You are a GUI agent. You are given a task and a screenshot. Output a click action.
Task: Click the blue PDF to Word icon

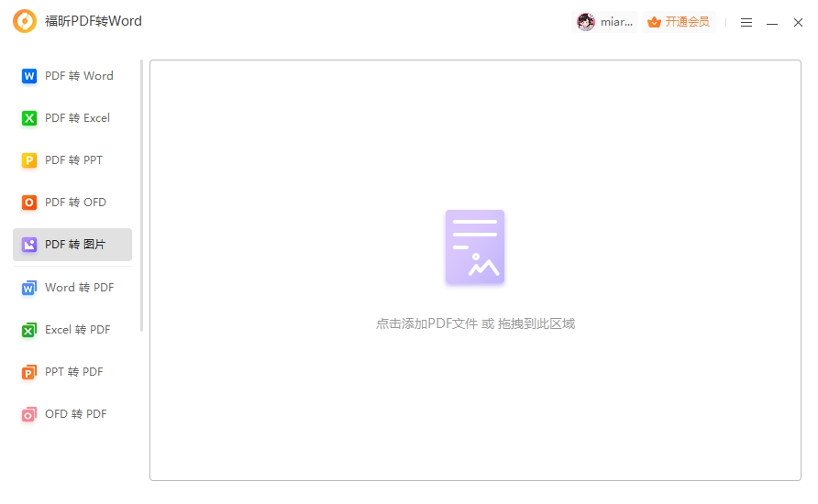pyautogui.click(x=28, y=76)
